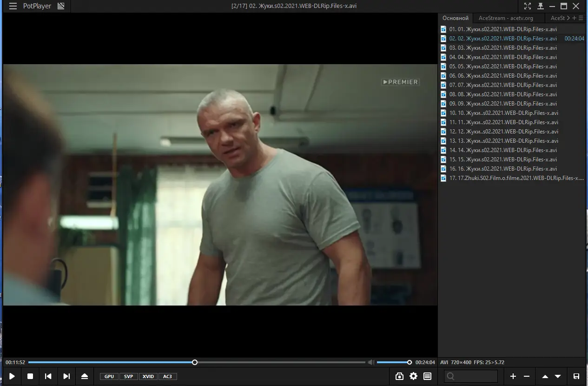The image size is (588, 386).
Task: Select playlist entry 03. 03. Жуки
Action: [512, 48]
